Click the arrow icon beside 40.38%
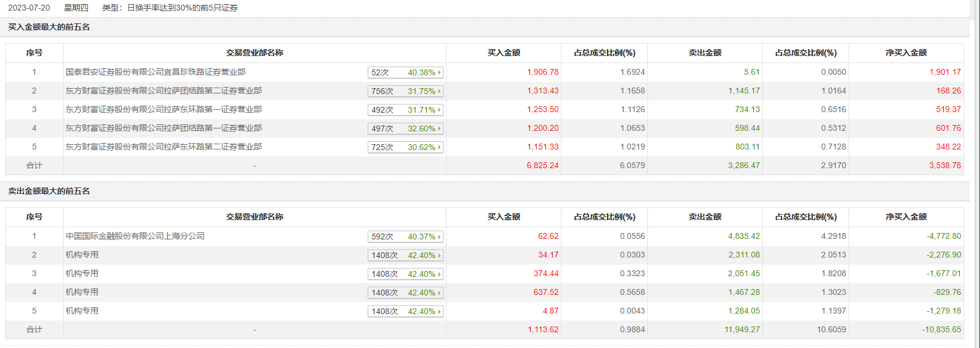 [440, 72]
